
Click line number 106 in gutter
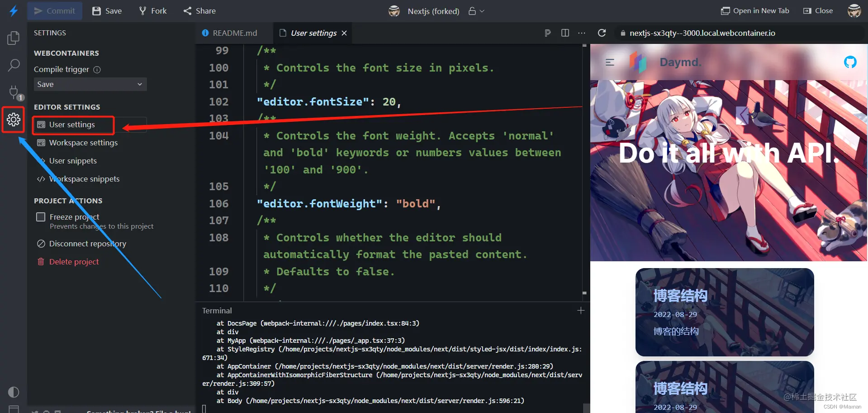(x=218, y=204)
